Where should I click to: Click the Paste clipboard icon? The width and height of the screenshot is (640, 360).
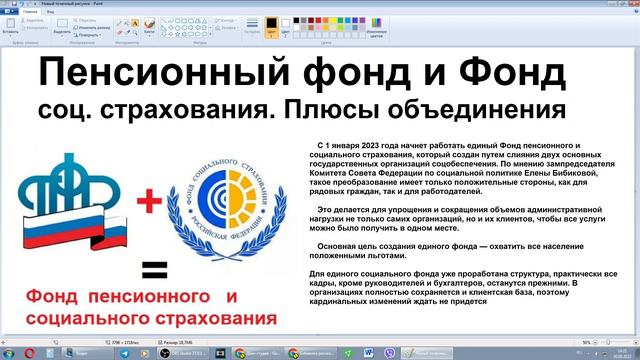pos(10,24)
